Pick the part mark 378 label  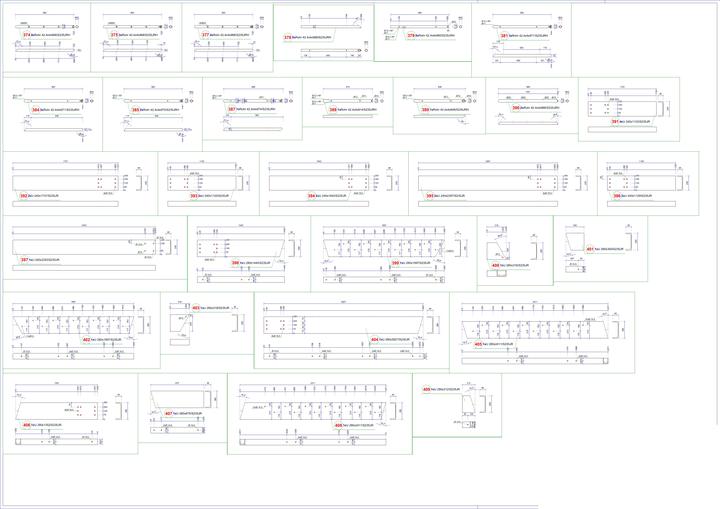pos(287,38)
